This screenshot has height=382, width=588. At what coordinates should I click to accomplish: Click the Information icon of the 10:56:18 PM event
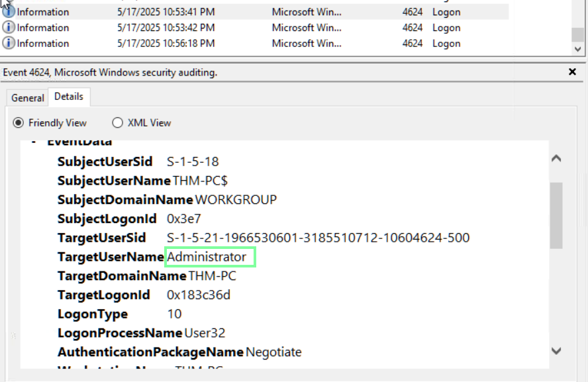click(x=9, y=44)
